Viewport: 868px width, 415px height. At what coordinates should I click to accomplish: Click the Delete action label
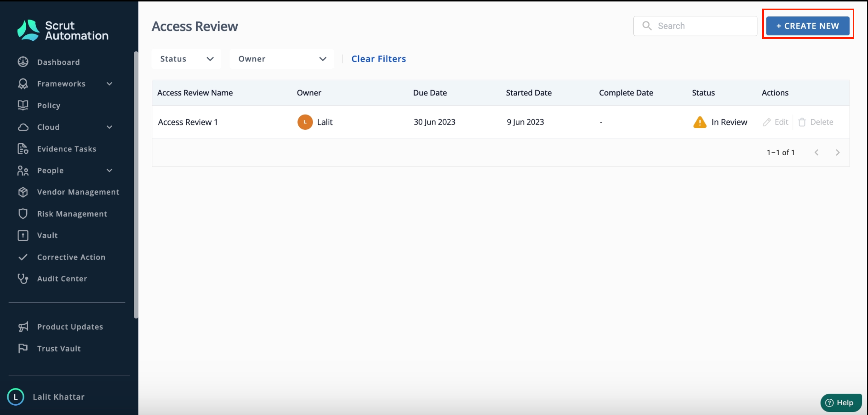tap(821, 122)
